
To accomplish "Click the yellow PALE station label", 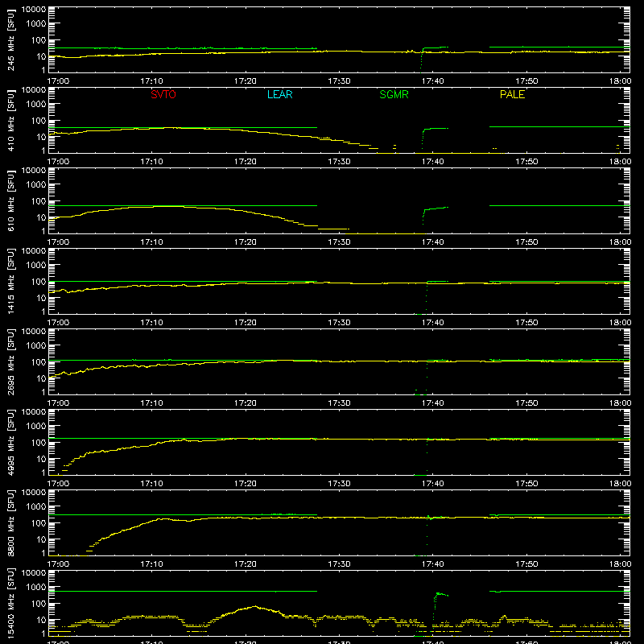I will (512, 94).
